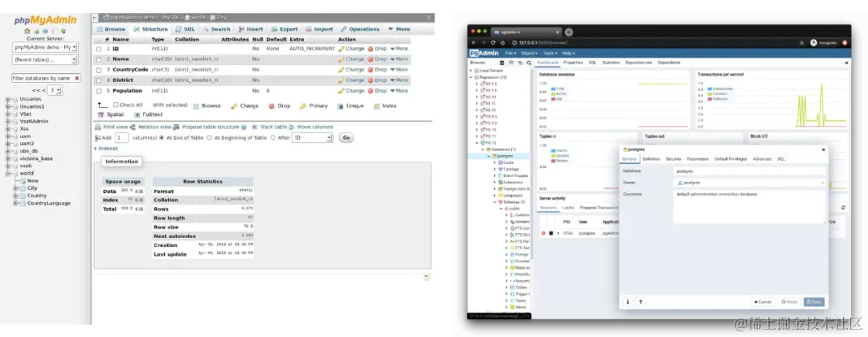
Task: Select the After radio button
Action: pos(273,138)
